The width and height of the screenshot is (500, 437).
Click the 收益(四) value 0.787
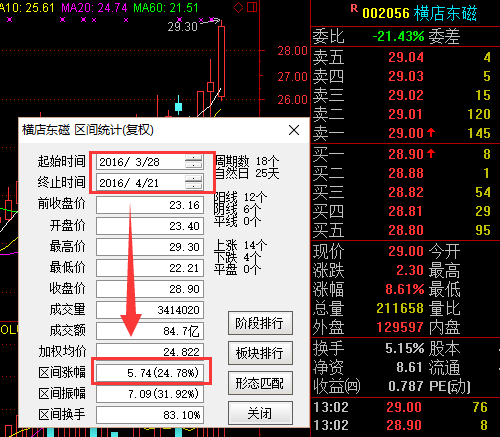coord(407,386)
